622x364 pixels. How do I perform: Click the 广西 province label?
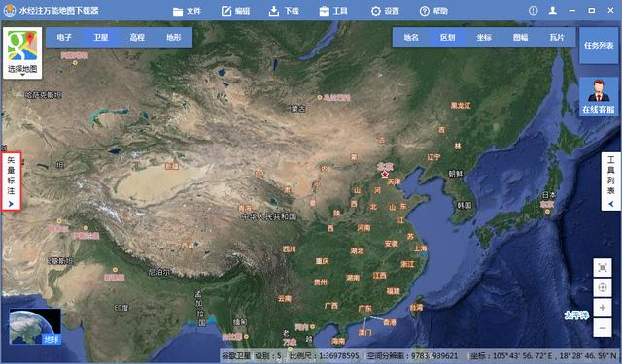click(x=330, y=306)
